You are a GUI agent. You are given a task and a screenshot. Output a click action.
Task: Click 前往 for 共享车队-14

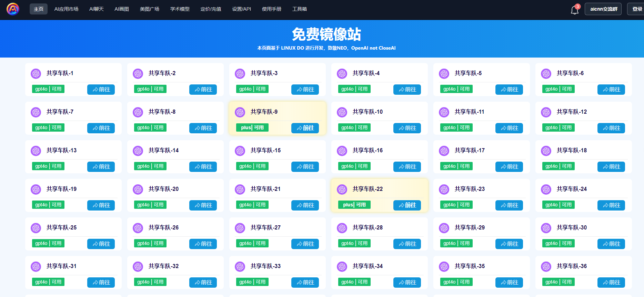[203, 167]
